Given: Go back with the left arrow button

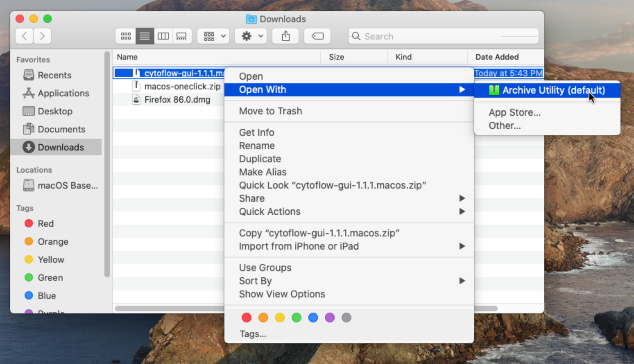Looking at the screenshot, I should point(24,36).
